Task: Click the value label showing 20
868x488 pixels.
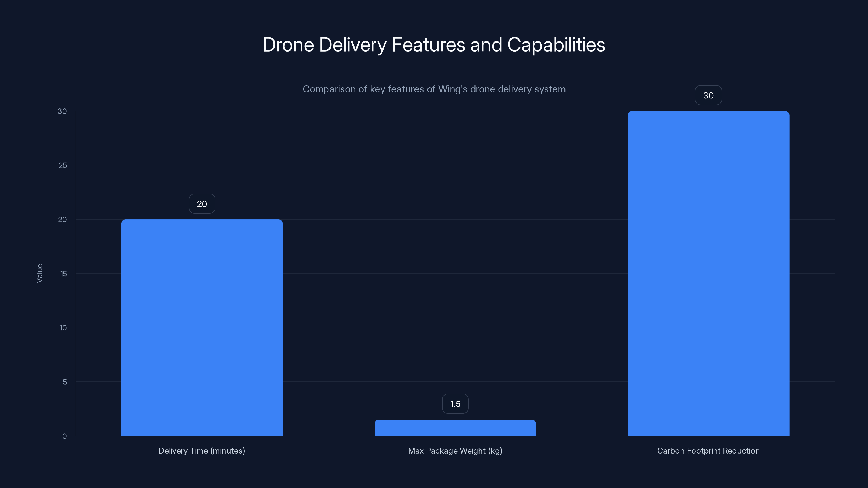Action: 202,203
